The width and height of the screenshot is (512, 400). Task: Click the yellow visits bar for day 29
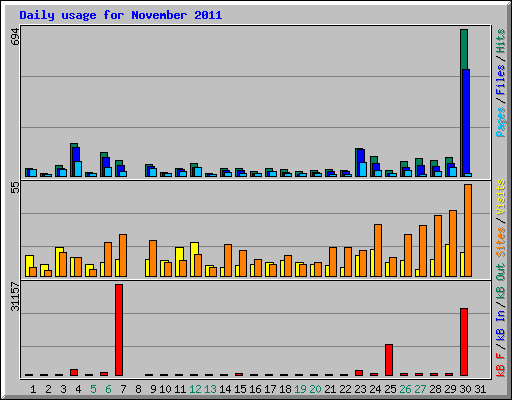447,260
